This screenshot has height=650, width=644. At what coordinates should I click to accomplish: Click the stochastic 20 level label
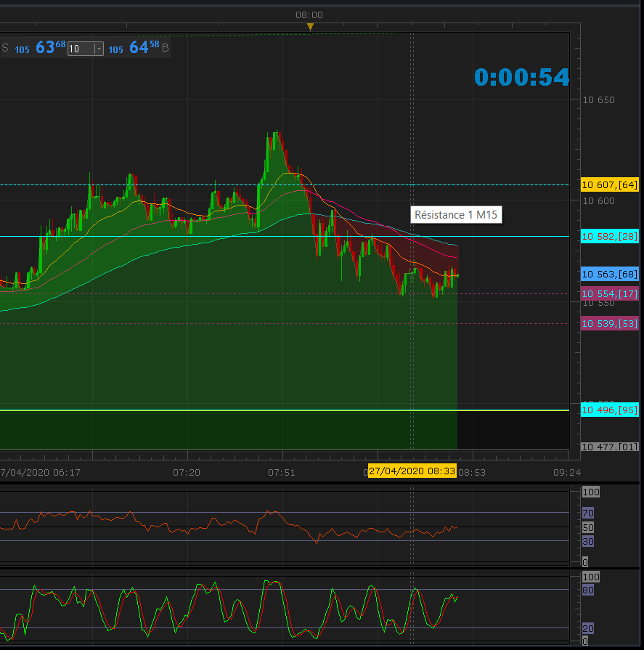(588, 628)
